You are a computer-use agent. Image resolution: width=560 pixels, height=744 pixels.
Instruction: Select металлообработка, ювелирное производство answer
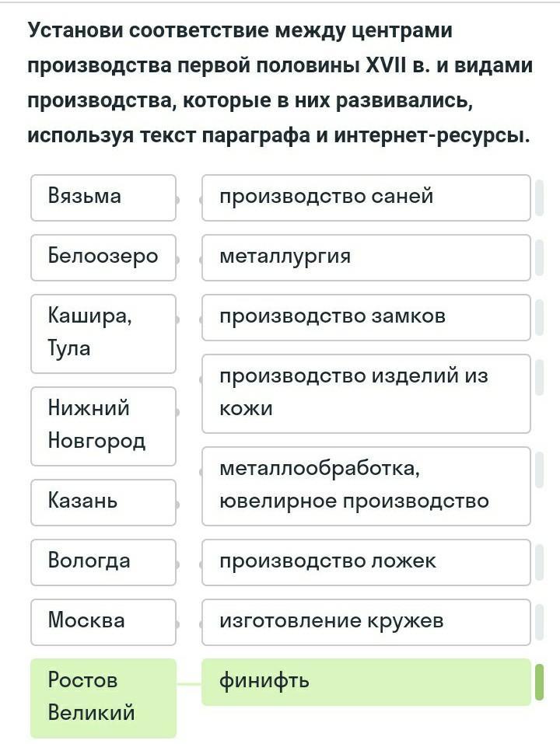point(366,487)
